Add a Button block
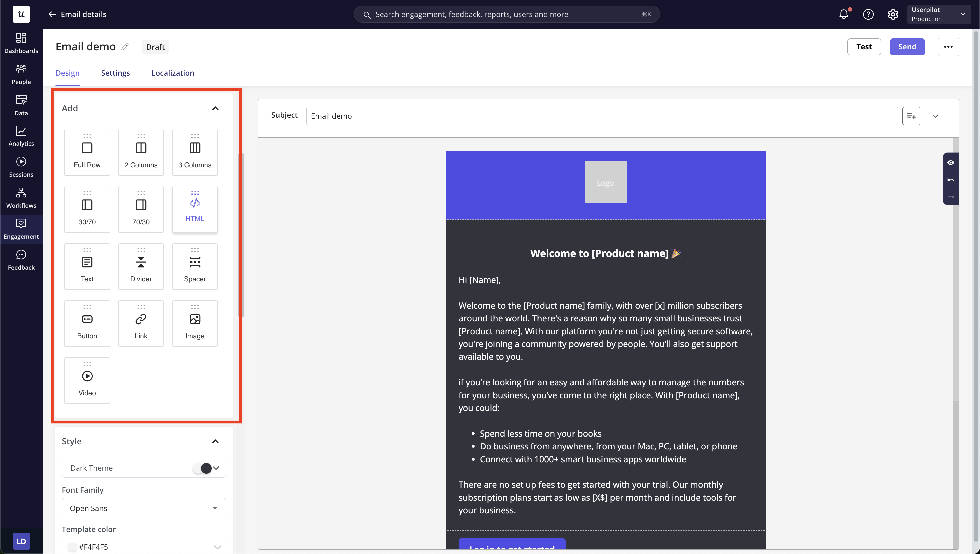 87,323
